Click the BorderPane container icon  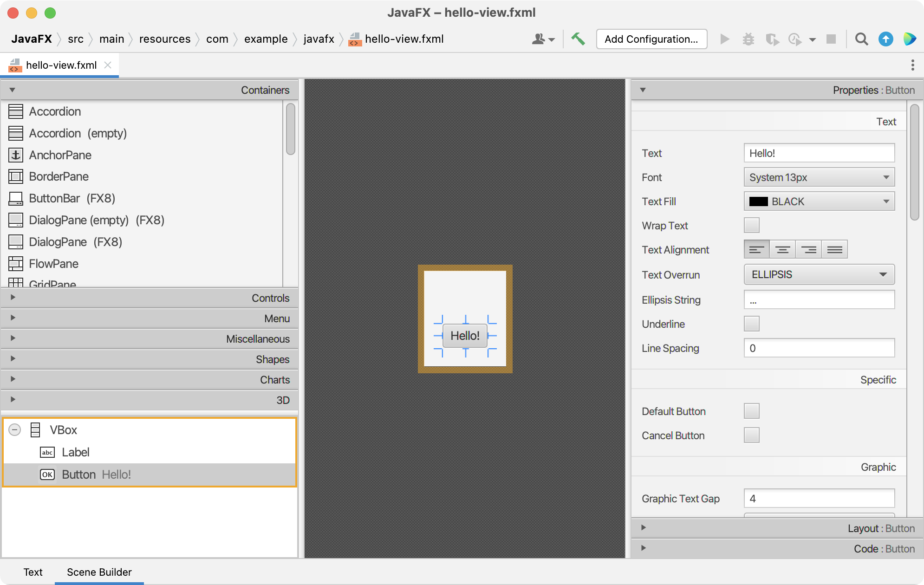tap(15, 175)
